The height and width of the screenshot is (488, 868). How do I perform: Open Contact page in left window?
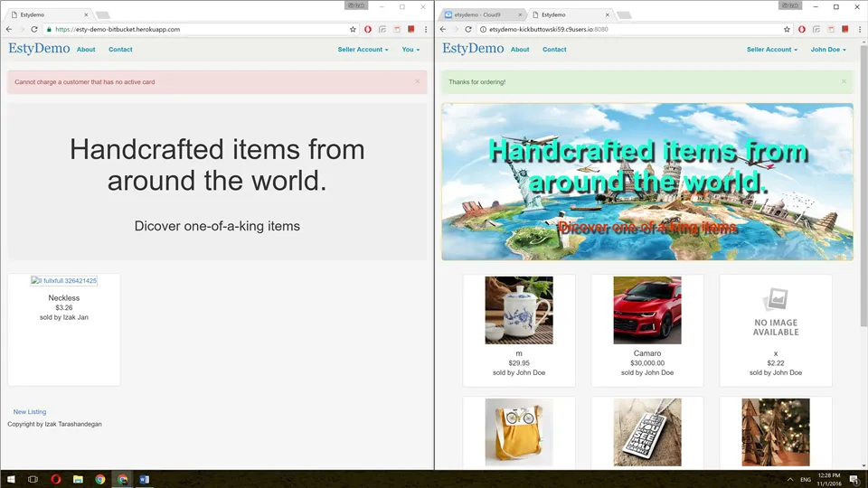(120, 49)
